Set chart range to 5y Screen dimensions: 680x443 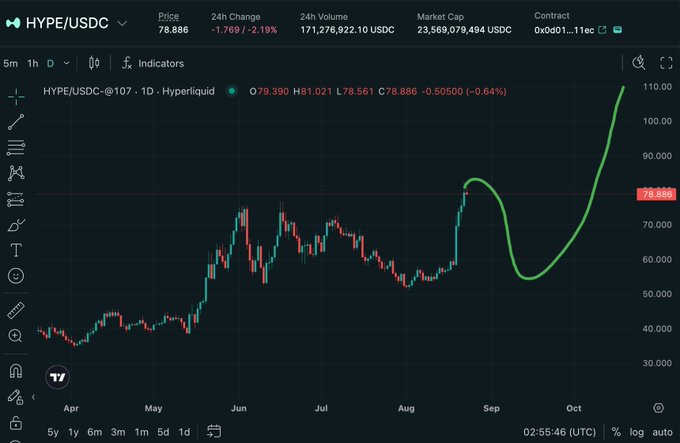tap(53, 432)
